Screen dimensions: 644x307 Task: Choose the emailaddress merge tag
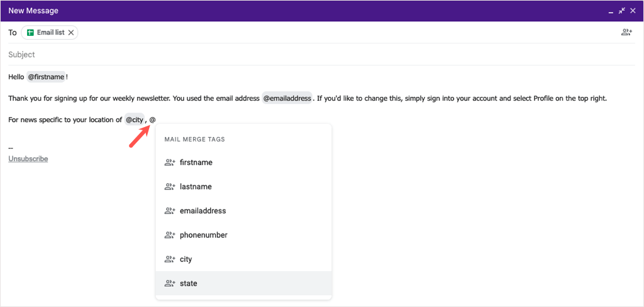pos(203,211)
